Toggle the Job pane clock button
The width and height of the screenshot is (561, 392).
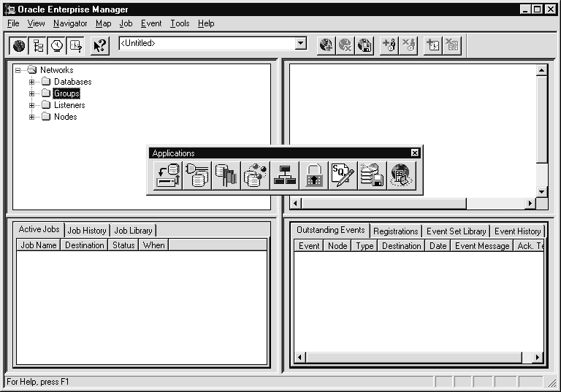(56, 46)
